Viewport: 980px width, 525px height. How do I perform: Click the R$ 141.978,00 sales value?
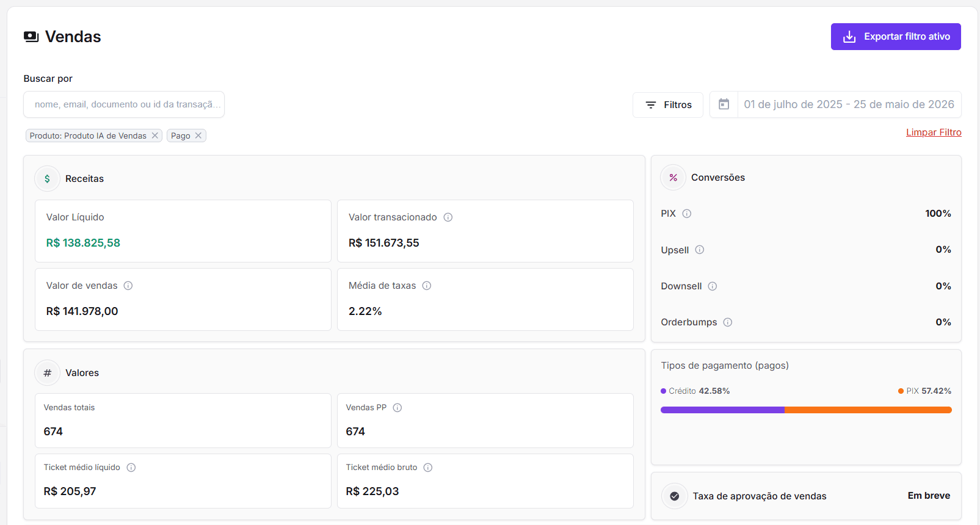tap(82, 311)
